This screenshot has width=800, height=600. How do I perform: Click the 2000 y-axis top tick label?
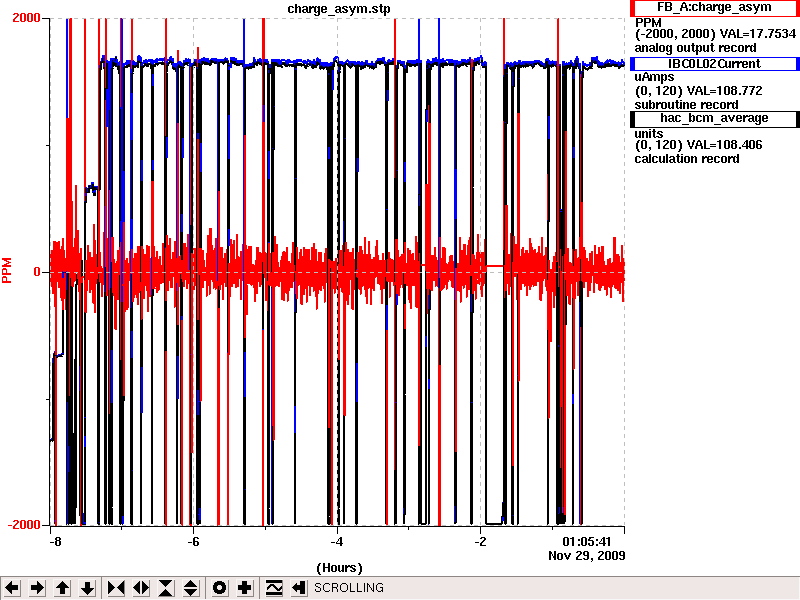(x=26, y=18)
